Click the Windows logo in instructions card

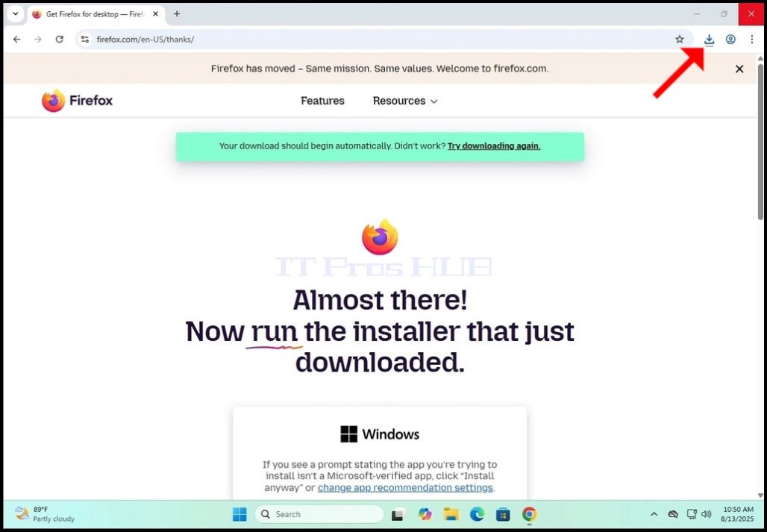click(348, 434)
